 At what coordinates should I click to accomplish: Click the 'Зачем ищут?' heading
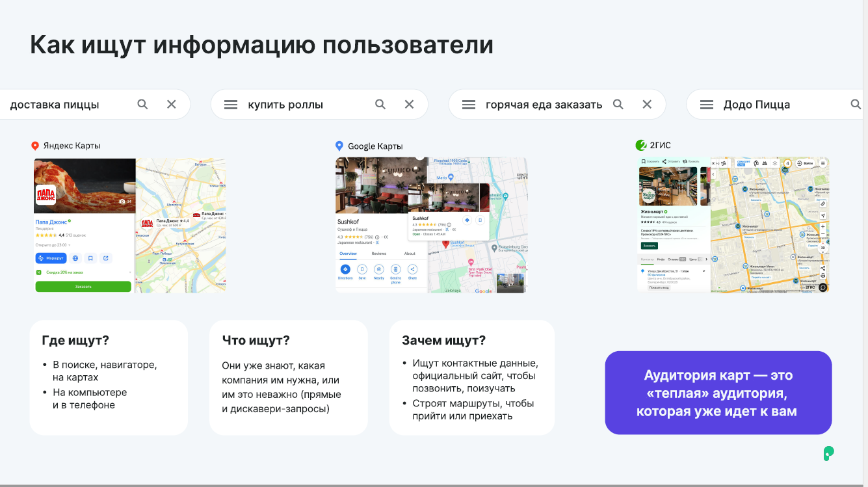[444, 340]
